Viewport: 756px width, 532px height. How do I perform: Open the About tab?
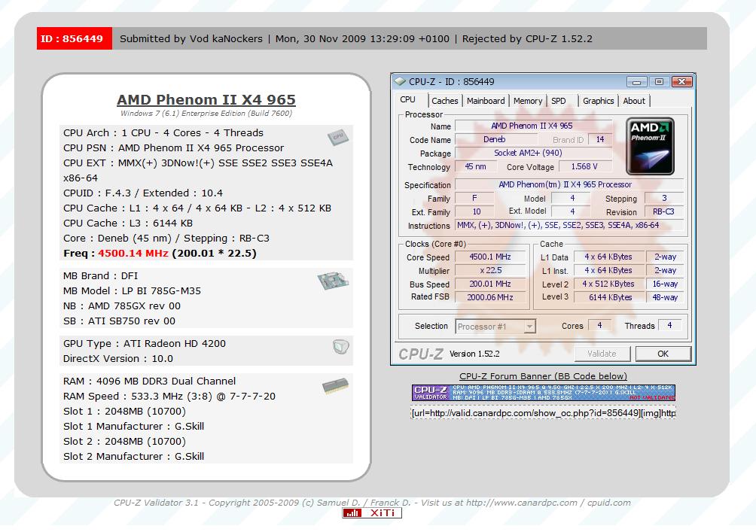click(x=633, y=101)
